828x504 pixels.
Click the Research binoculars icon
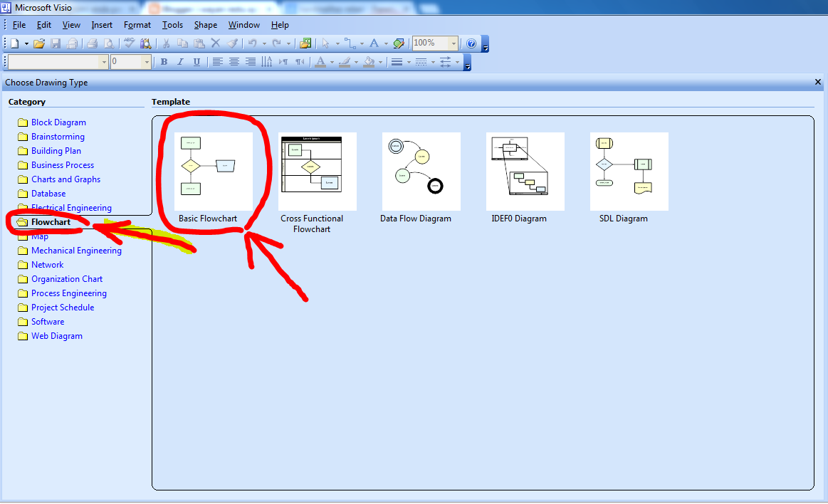[146, 44]
